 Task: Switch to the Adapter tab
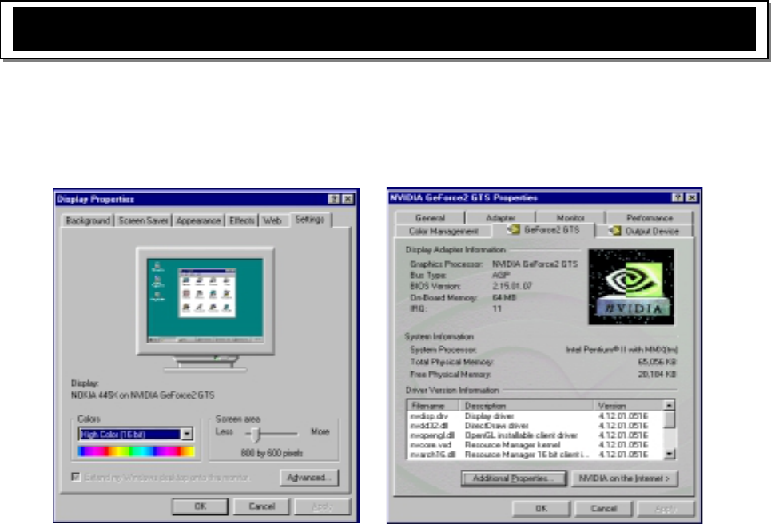pos(501,218)
